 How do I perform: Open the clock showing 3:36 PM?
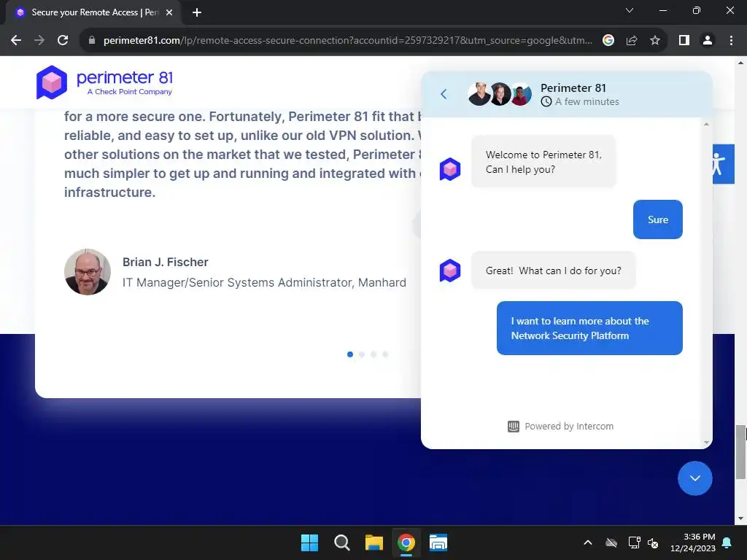[693, 542]
